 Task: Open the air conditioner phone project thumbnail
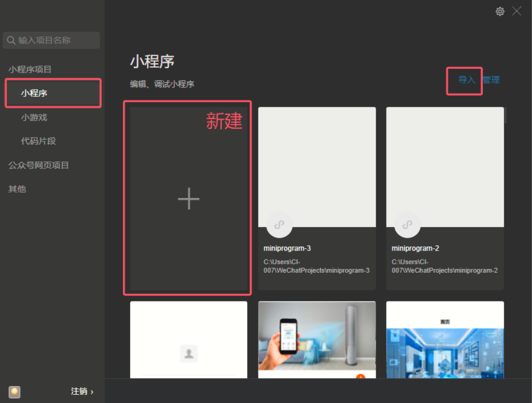click(x=317, y=339)
